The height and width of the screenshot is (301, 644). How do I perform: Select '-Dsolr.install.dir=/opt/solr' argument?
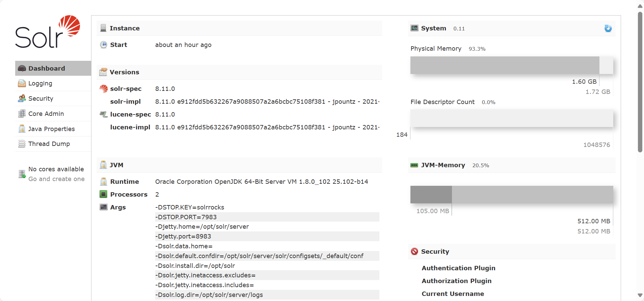click(x=195, y=266)
